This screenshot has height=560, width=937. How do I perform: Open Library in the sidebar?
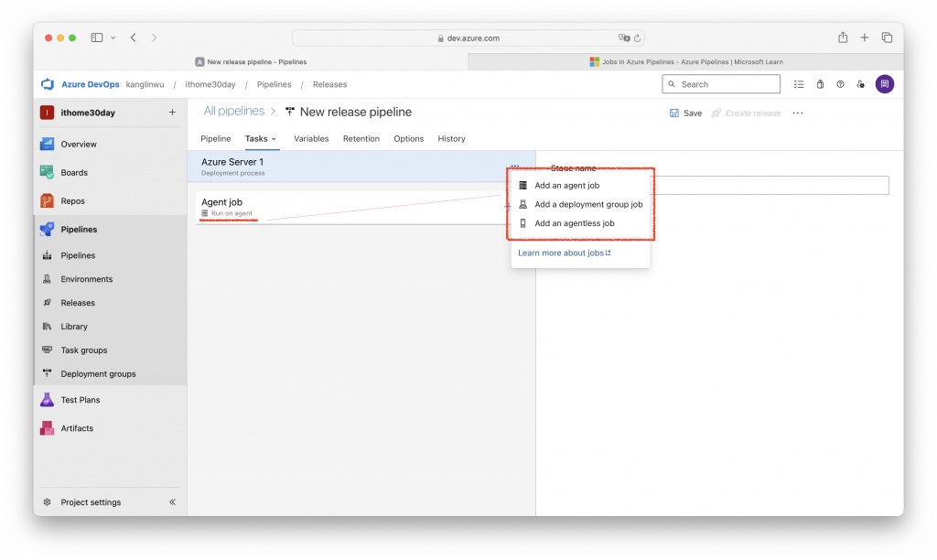[x=73, y=327]
